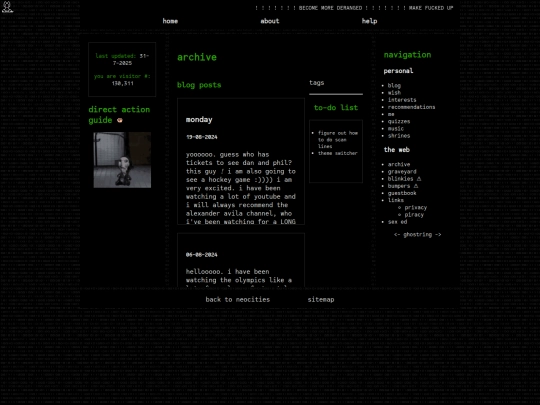Screen dimensions: 540x405
Task: Go to previous site in ghostring
Action: [x=397, y=235]
